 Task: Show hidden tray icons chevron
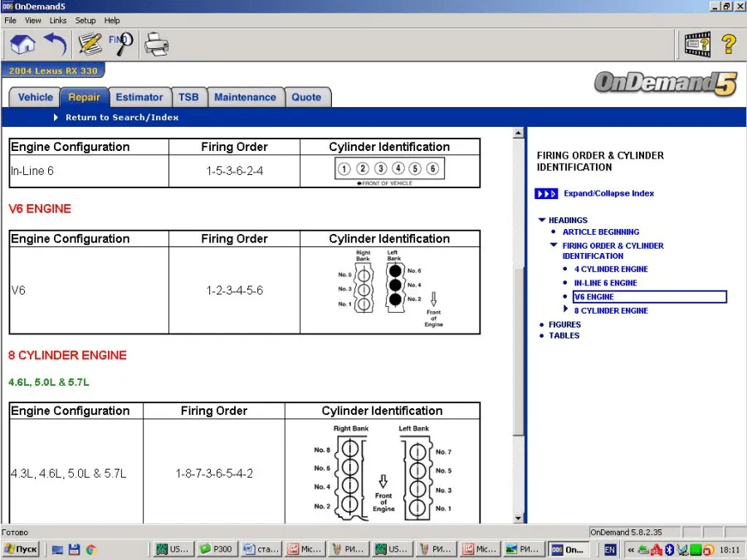[631, 549]
